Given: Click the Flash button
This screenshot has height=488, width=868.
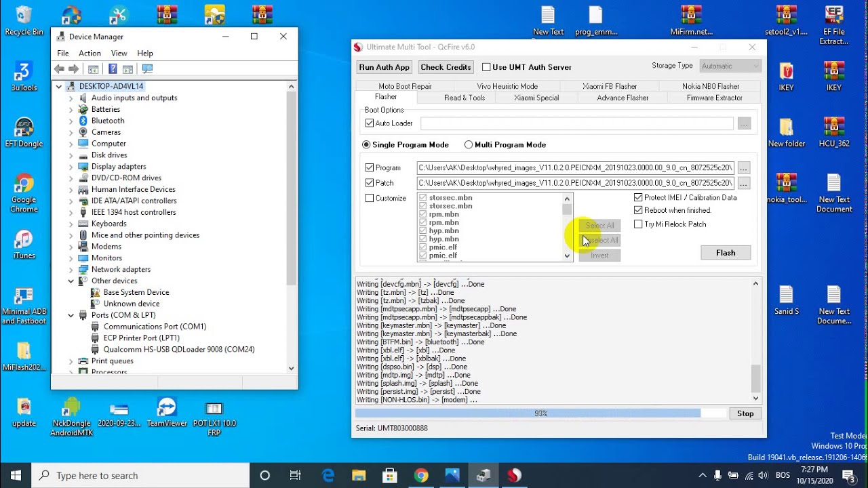Looking at the screenshot, I should [x=726, y=253].
